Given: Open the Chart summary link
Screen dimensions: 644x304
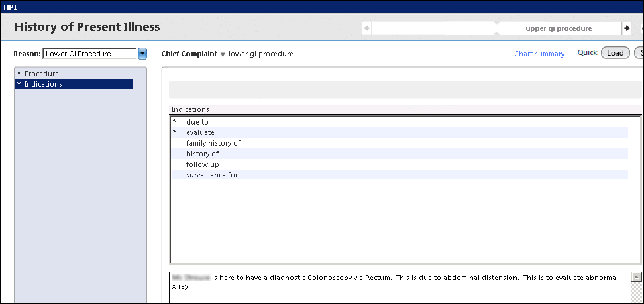Looking at the screenshot, I should (539, 54).
